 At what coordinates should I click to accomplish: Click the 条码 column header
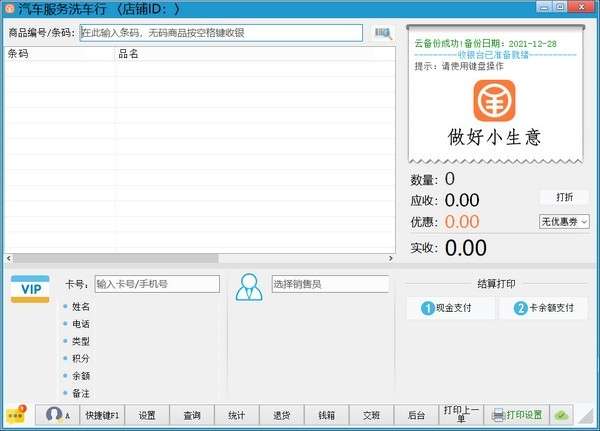pyautogui.click(x=59, y=54)
